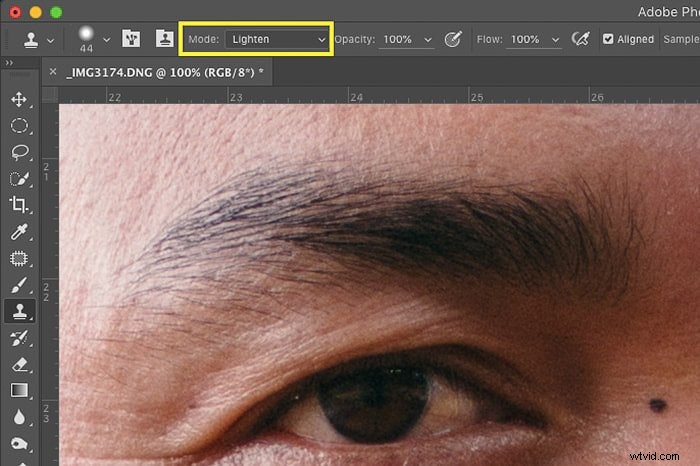Click the macOS yellow minimize button
The width and height of the screenshot is (700, 466).
click(x=36, y=12)
